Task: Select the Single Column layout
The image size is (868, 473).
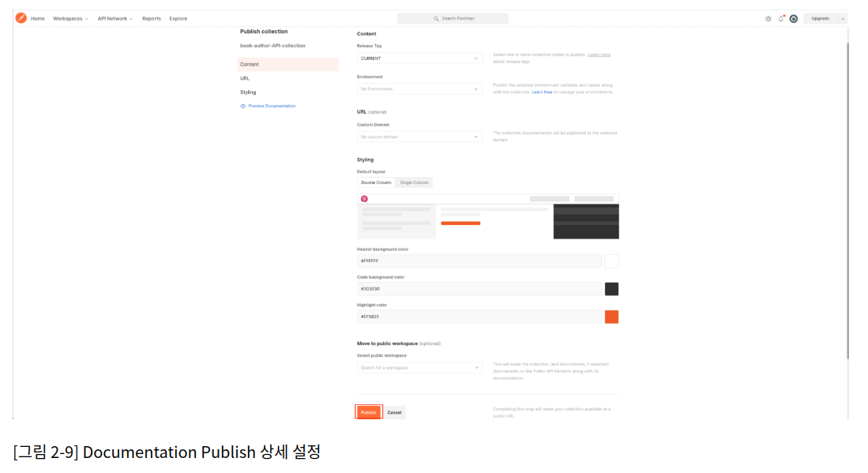Action: (x=414, y=182)
